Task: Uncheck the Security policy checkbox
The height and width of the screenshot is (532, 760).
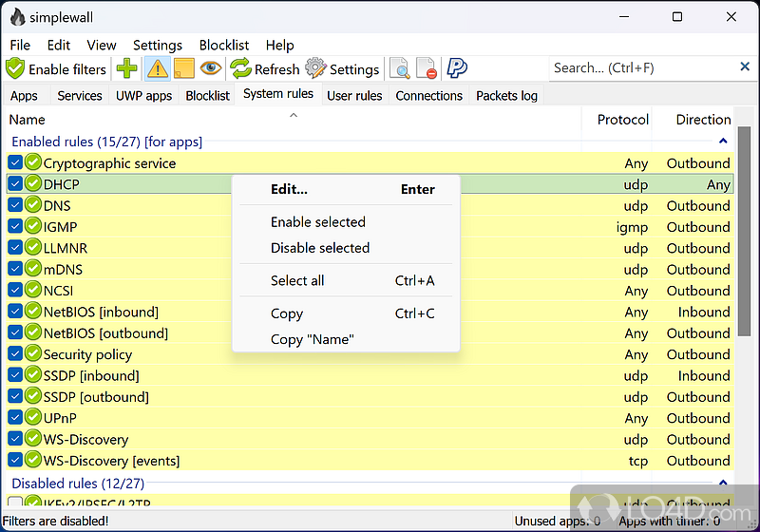Action: 15,353
